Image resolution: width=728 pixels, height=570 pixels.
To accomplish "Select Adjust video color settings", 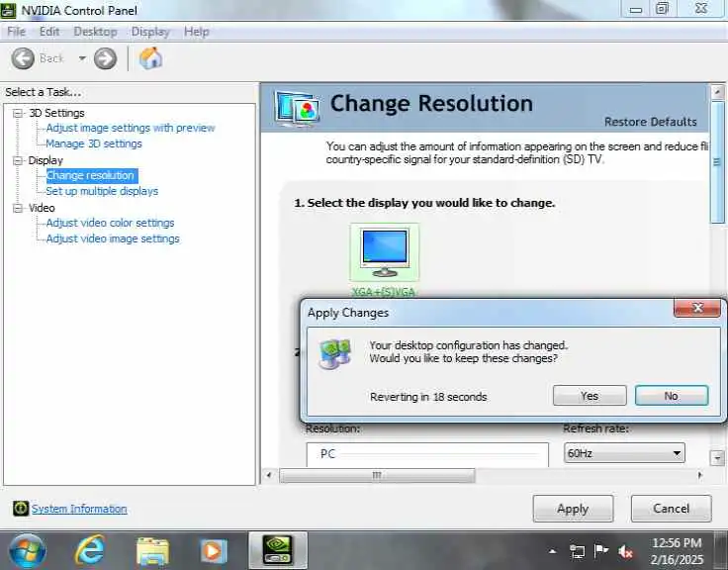I will coord(110,223).
